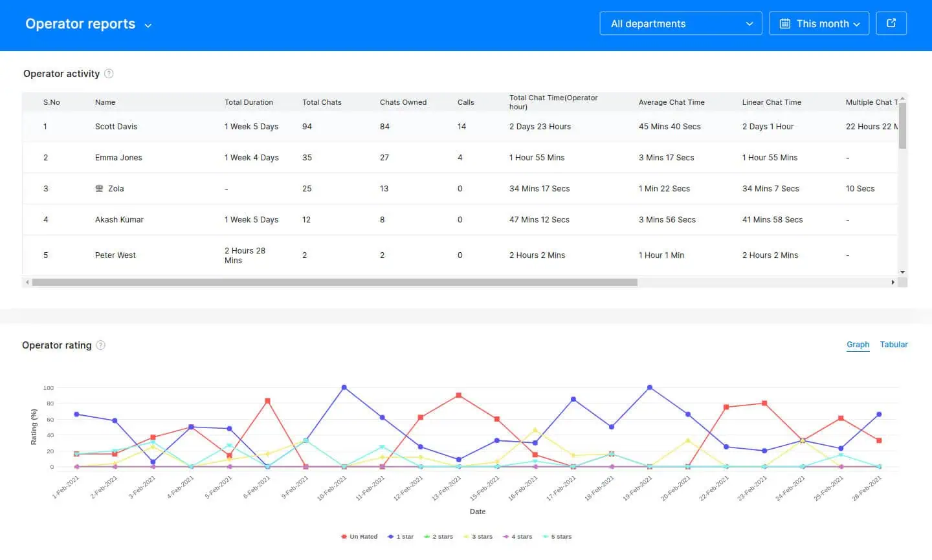Select the Graph view tab
Image resolution: width=932 pixels, height=560 pixels.
click(x=858, y=345)
